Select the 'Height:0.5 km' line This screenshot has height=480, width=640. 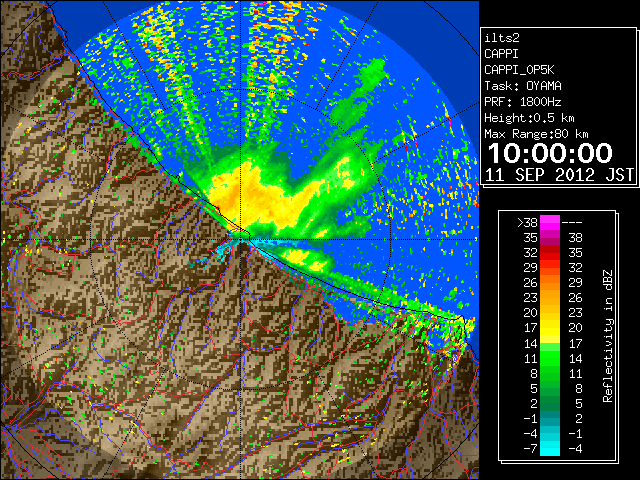[x=529, y=118]
